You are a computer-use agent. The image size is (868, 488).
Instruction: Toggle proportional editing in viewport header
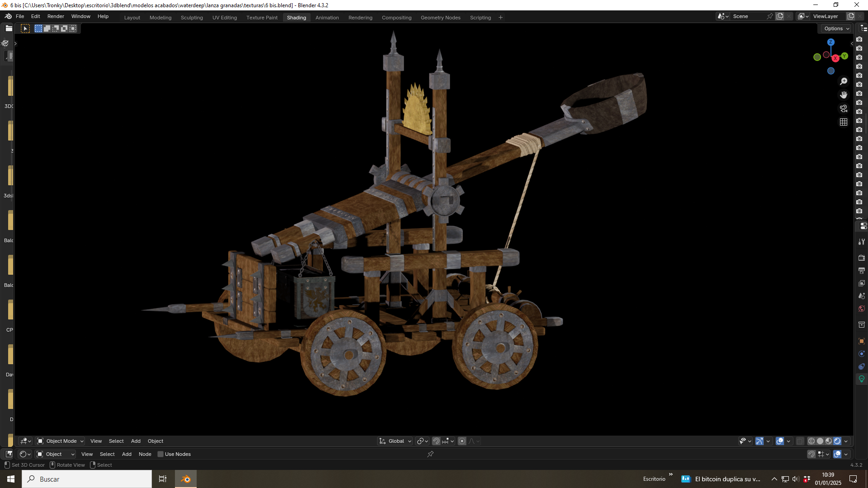[462, 441]
